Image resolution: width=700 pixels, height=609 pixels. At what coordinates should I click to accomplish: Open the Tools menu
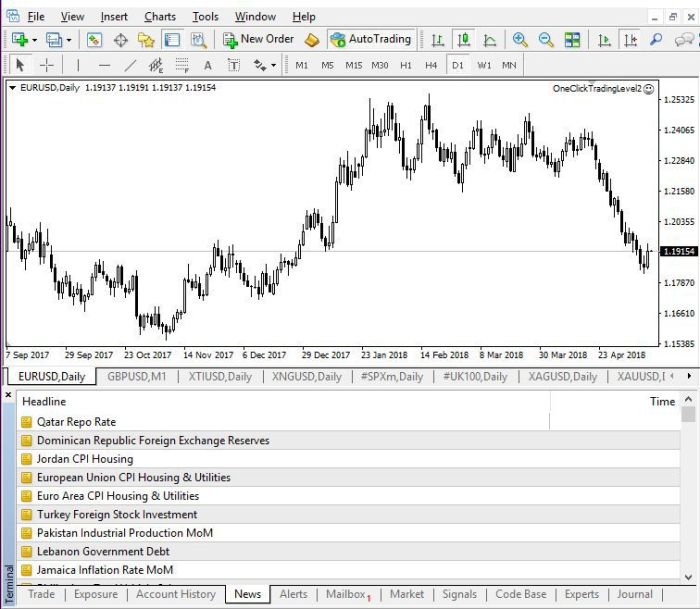point(205,17)
